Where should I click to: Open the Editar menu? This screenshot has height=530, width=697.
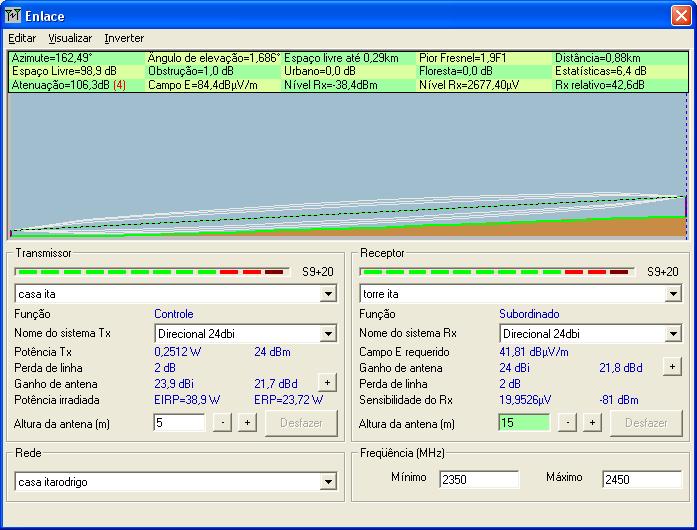click(x=22, y=38)
